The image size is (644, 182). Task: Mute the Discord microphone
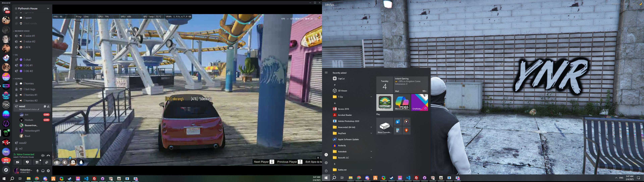click(38, 171)
